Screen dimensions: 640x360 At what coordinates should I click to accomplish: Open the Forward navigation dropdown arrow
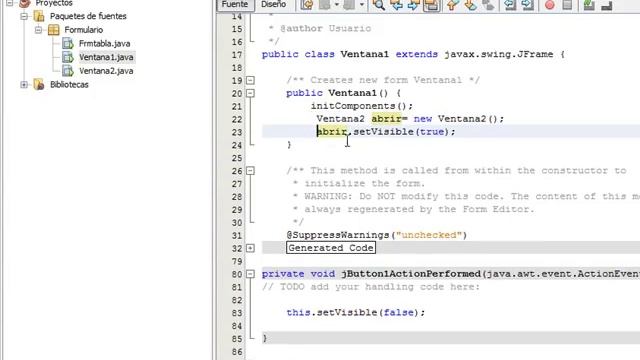tap(362, 5)
